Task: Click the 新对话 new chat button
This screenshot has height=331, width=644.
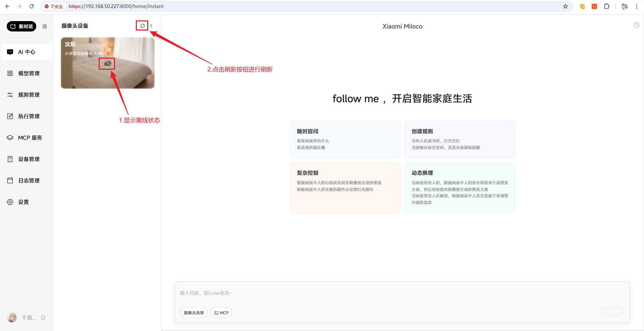Action: (x=21, y=26)
